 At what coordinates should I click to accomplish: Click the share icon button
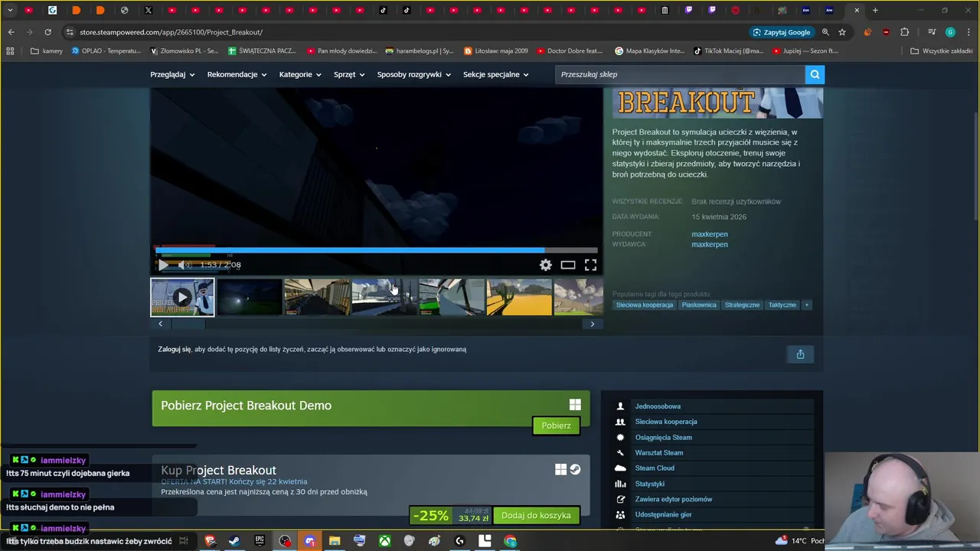(800, 354)
